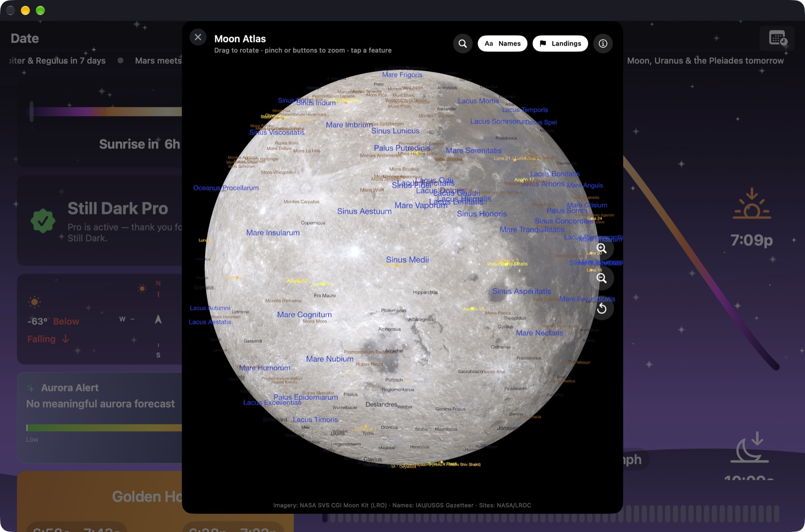
Task: Open the Aurora Alert card
Action: pos(100,418)
